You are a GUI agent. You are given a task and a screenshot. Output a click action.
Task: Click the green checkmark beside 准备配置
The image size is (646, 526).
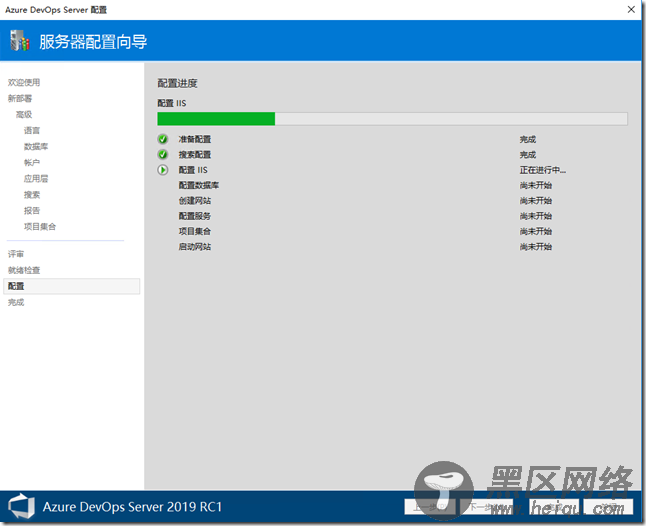[x=163, y=139]
